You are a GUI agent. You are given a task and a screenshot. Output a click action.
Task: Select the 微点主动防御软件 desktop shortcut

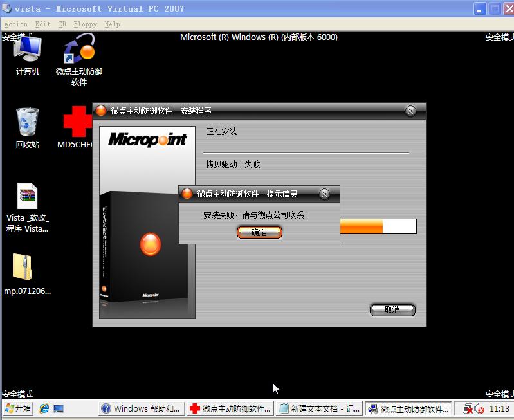tap(79, 60)
